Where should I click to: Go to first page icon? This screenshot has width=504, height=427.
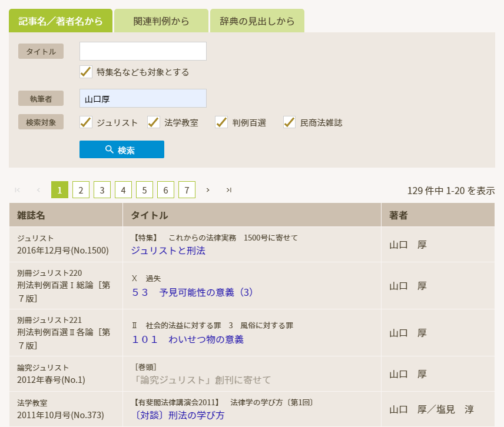click(17, 190)
